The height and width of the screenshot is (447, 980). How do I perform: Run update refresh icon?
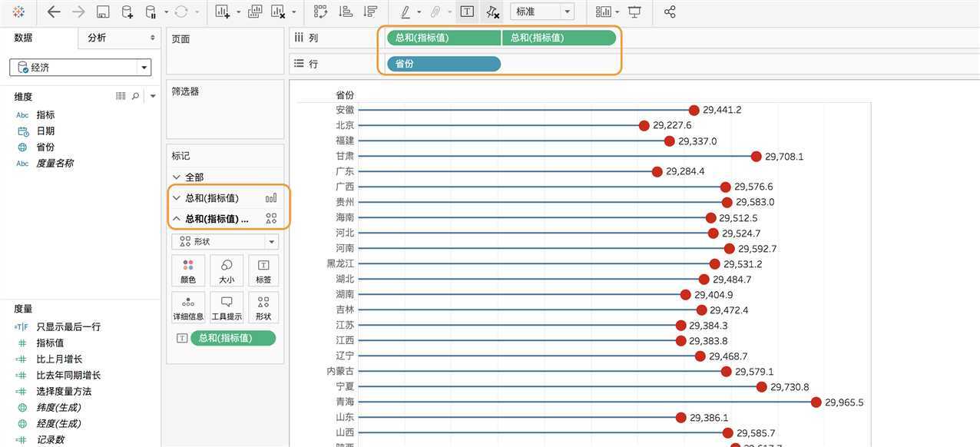[x=181, y=12]
